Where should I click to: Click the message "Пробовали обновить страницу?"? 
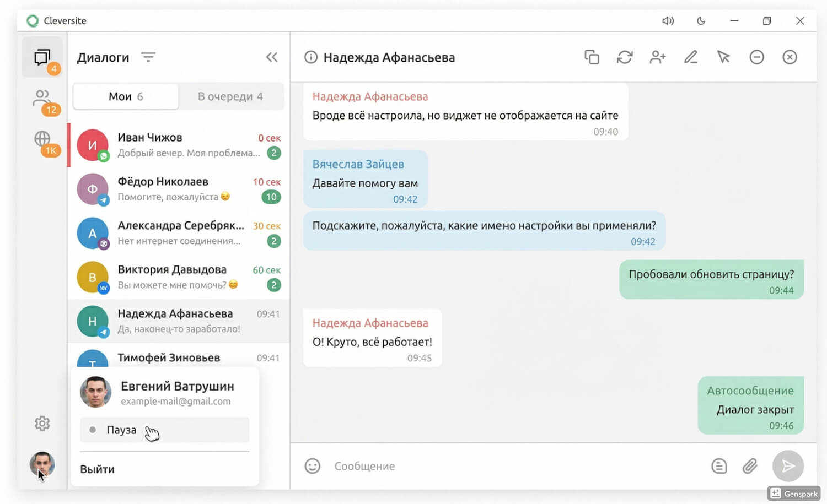pyautogui.click(x=711, y=280)
